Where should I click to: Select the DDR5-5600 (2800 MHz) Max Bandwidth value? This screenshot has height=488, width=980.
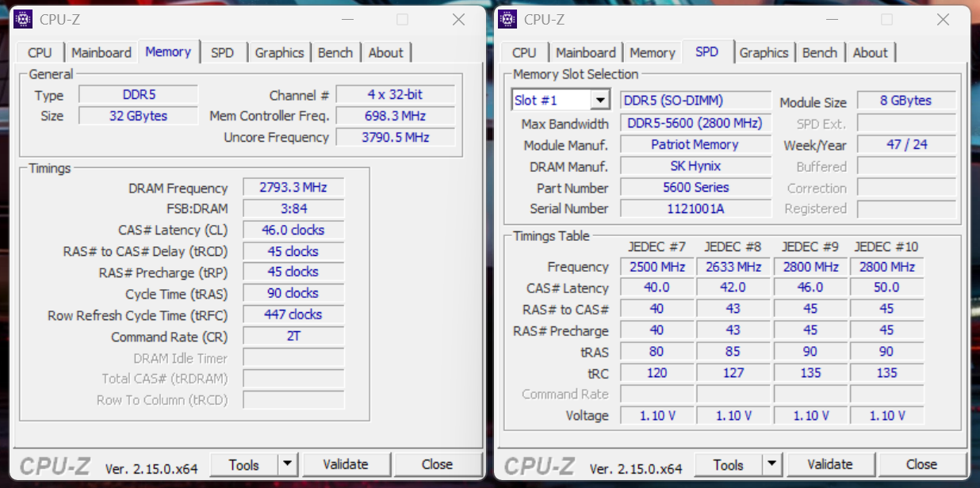point(695,124)
